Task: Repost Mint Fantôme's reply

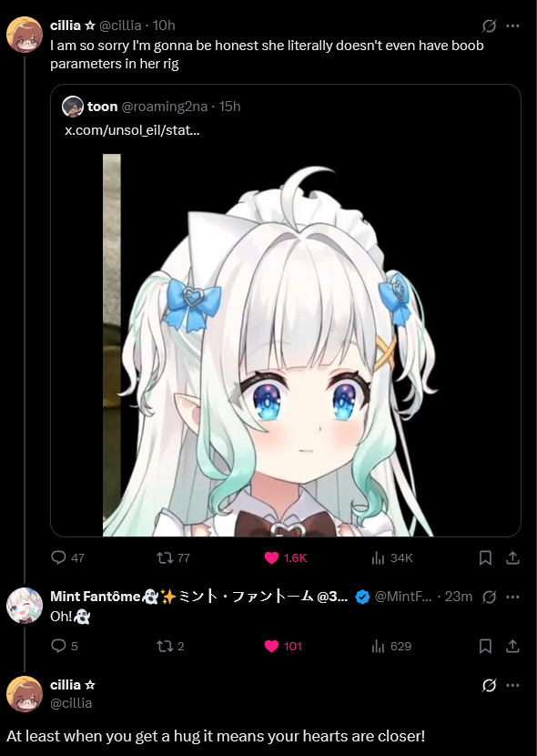Action: tap(170, 646)
